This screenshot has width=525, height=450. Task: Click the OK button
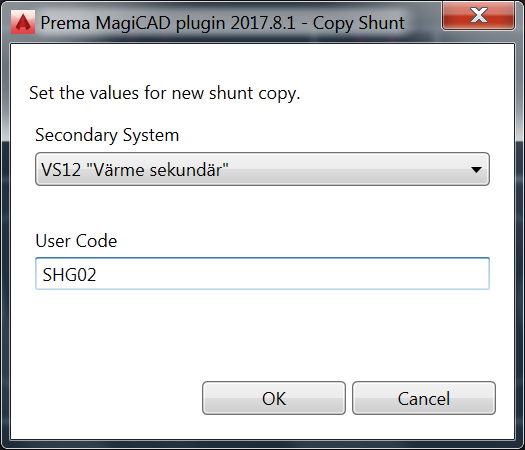pos(274,398)
